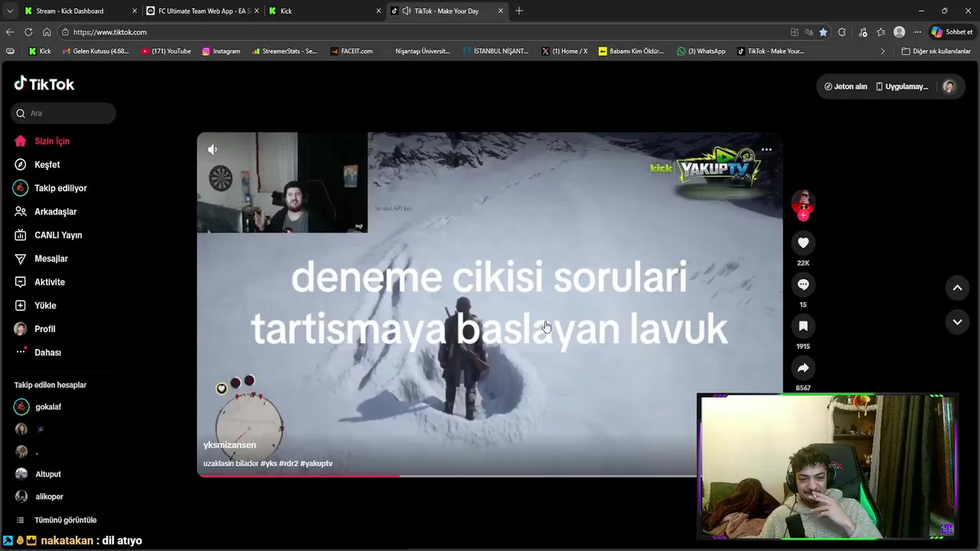The width and height of the screenshot is (980, 551).
Task: Mute the TikTok tab via speaker icon
Action: coord(406,11)
